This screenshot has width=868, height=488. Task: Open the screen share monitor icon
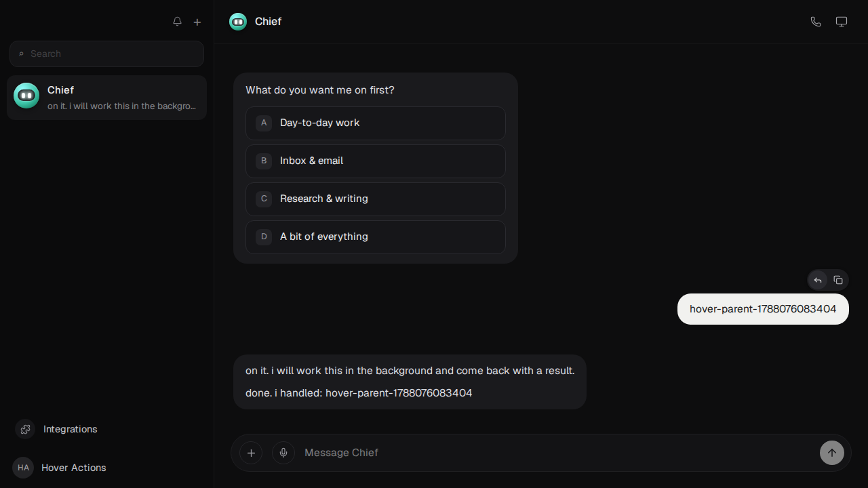pyautogui.click(x=842, y=22)
